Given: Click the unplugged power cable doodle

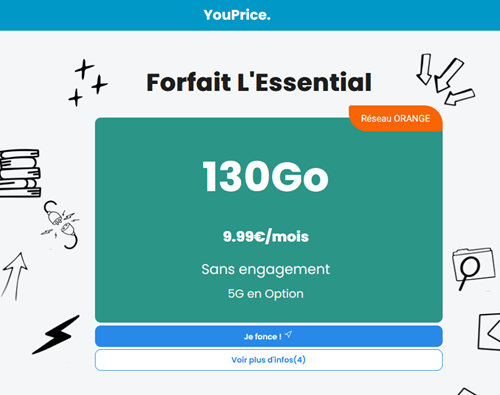Looking at the screenshot, I should coord(61,225).
